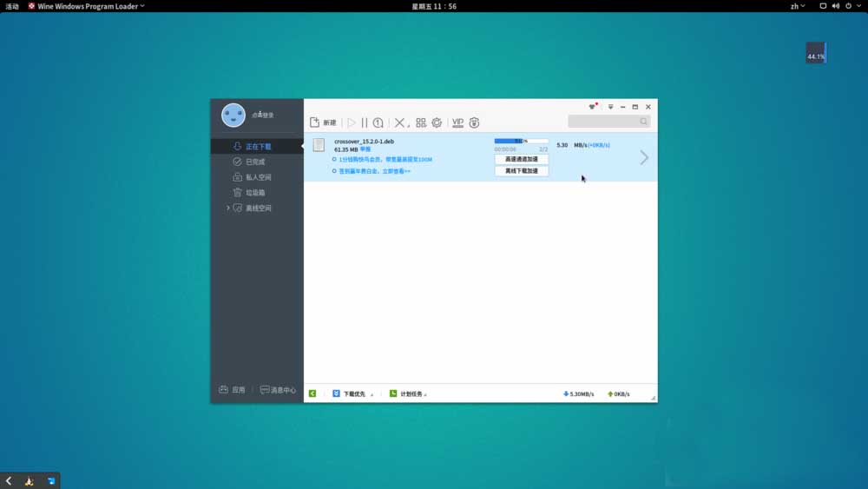The width and height of the screenshot is (868, 489).
Task: Open the 新建 new task button
Action: click(x=323, y=122)
